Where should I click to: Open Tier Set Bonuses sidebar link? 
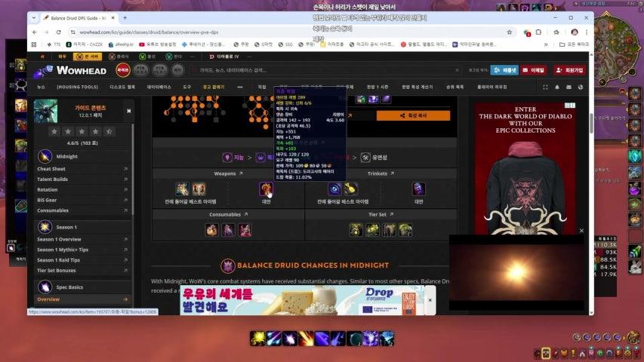(x=57, y=271)
